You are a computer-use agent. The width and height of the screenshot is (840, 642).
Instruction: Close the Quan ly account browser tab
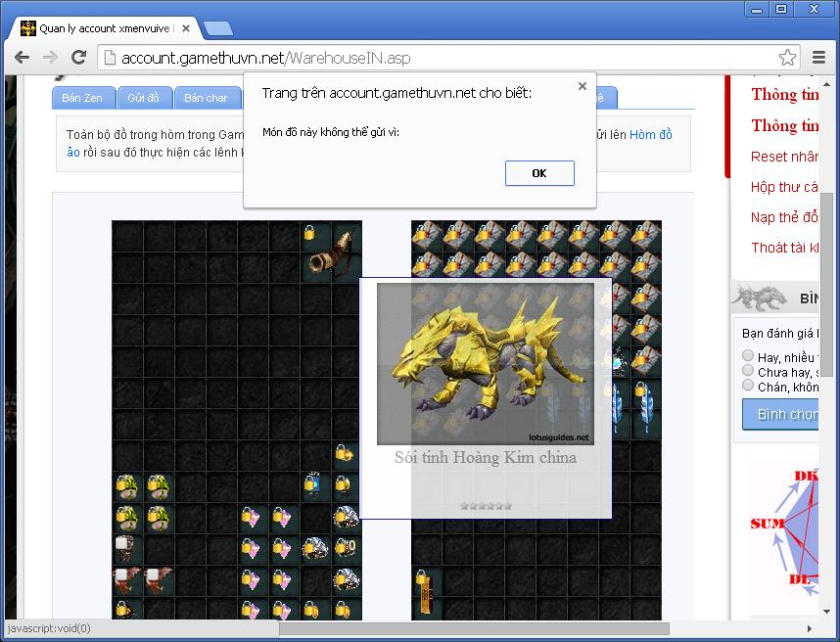[186, 28]
